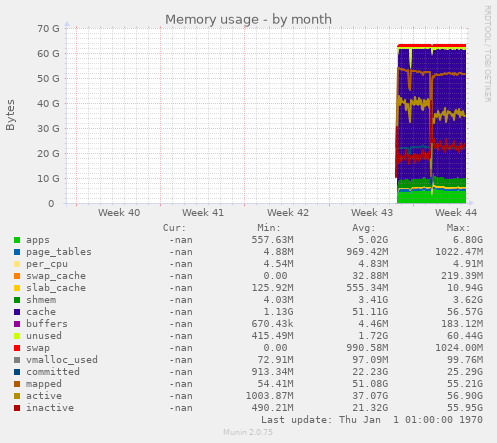The height and width of the screenshot is (443, 497).
Task: Click the committed average '22.23G'
Action: click(x=370, y=372)
